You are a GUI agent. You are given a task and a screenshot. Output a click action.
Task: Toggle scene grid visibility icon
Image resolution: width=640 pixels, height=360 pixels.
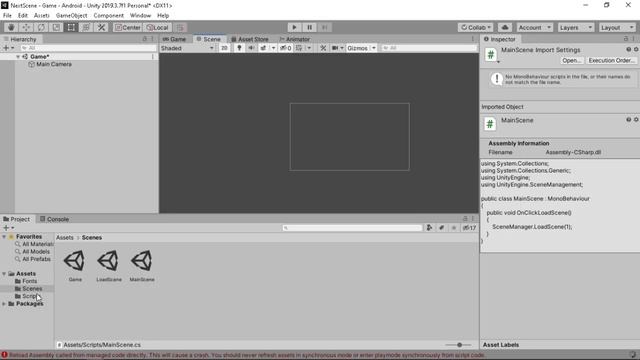click(299, 48)
